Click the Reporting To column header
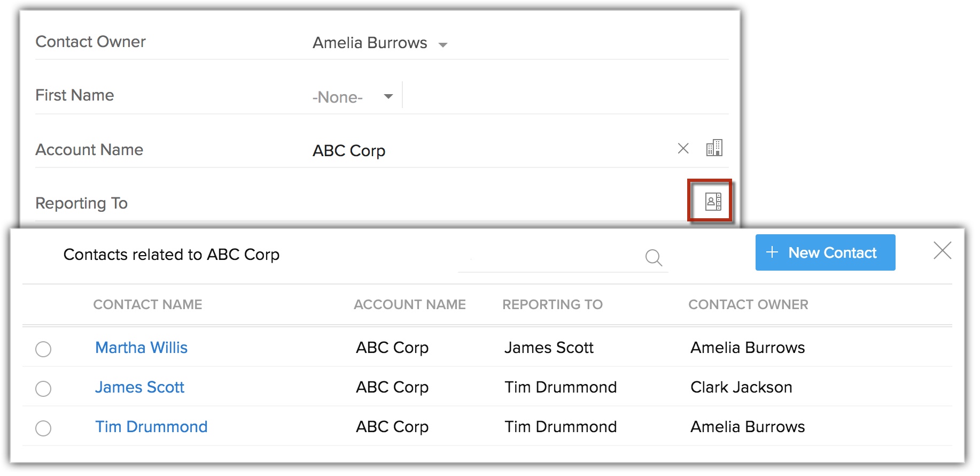Screen dimensions: 980x476 click(x=552, y=304)
